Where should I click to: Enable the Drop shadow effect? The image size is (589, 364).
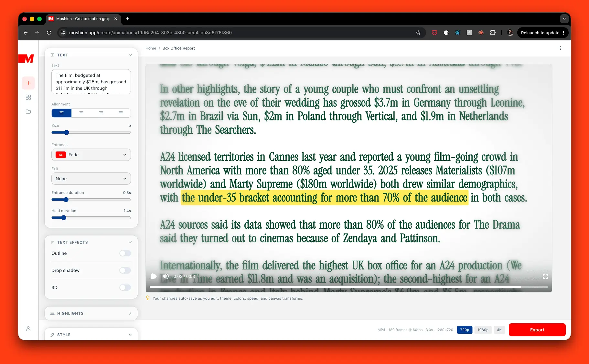(x=125, y=270)
